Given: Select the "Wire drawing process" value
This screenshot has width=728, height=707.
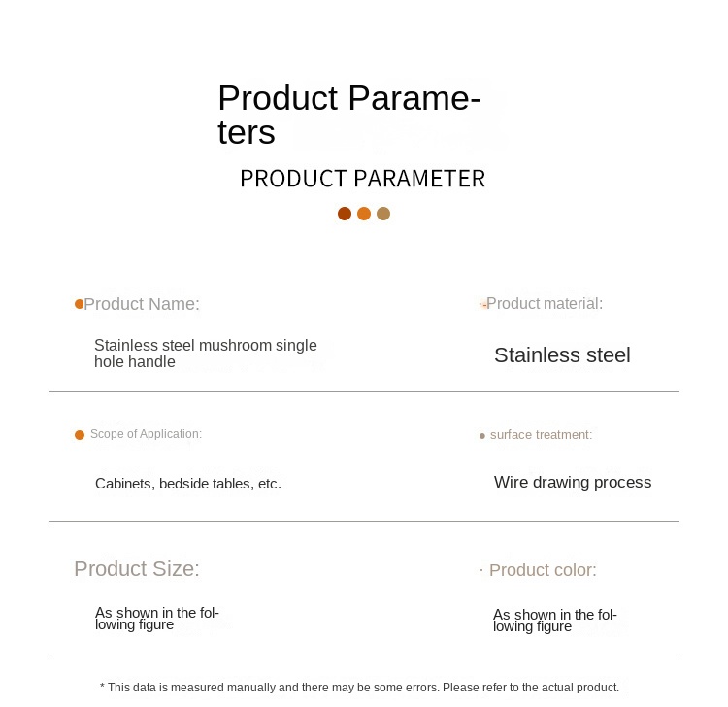Looking at the screenshot, I should click(x=573, y=483).
